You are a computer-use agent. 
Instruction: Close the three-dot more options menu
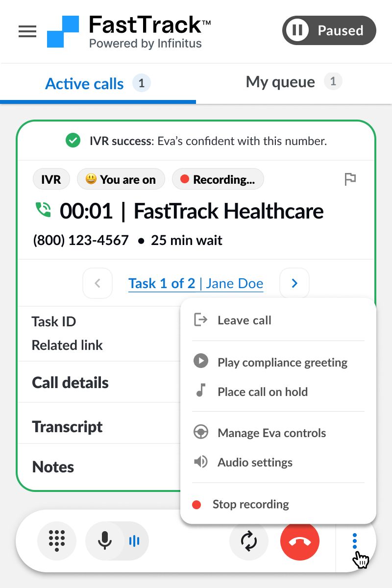[x=355, y=541]
